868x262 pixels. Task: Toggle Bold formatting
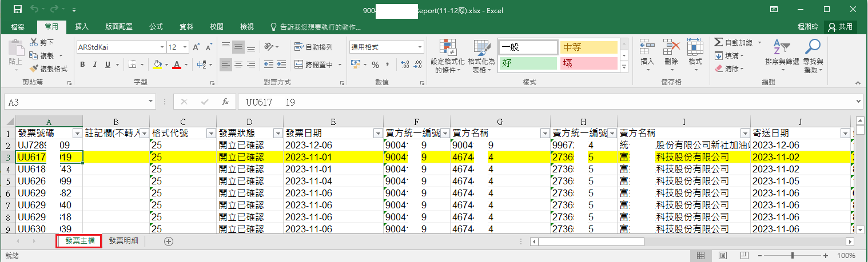(82, 65)
